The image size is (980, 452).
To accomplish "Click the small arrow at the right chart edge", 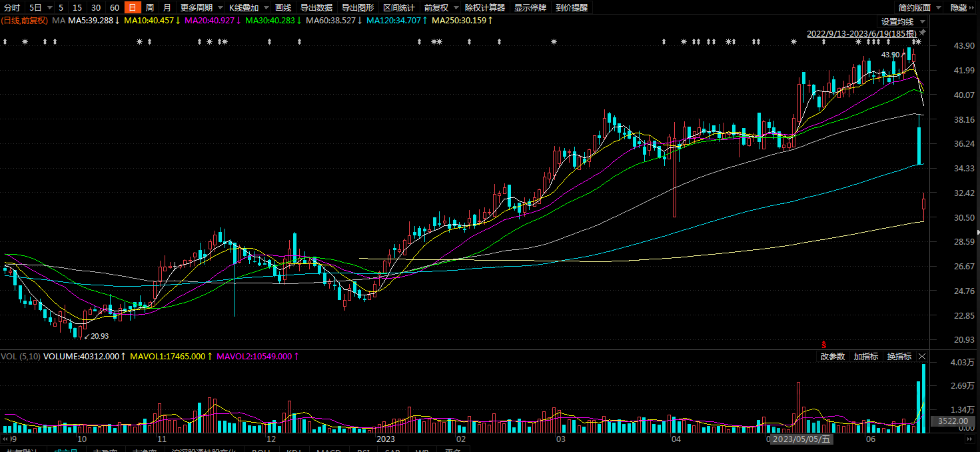I will tap(977, 232).
